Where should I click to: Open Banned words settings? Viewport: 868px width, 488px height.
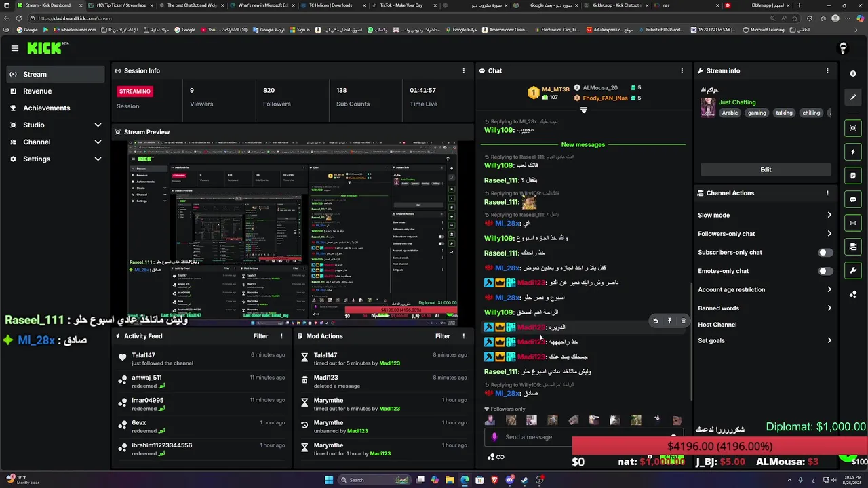pyautogui.click(x=765, y=308)
